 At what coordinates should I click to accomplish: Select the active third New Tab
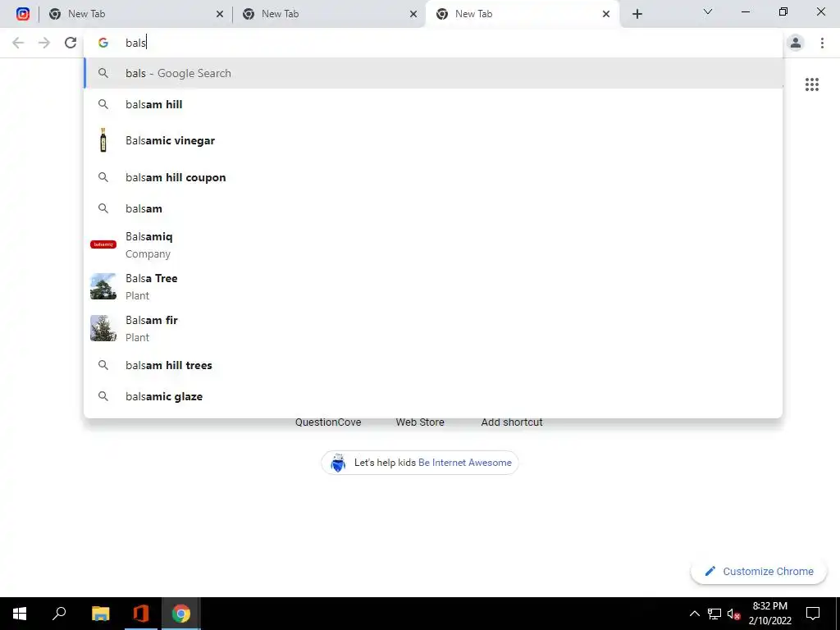[x=523, y=14]
